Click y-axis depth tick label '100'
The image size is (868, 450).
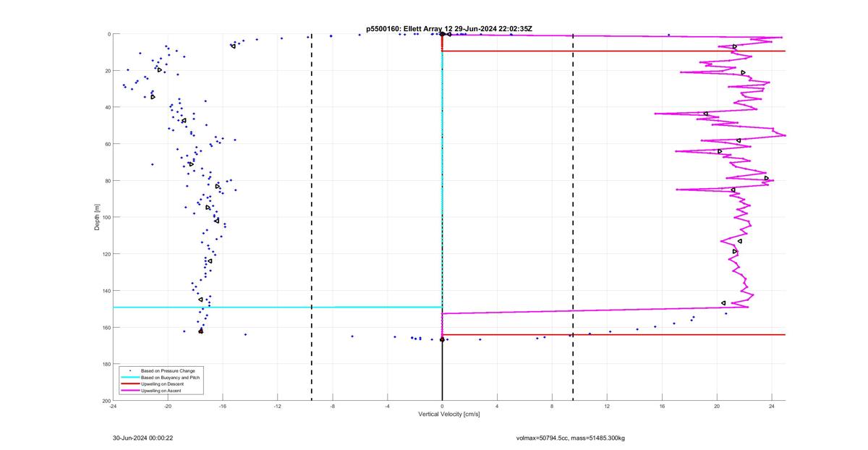106,217
